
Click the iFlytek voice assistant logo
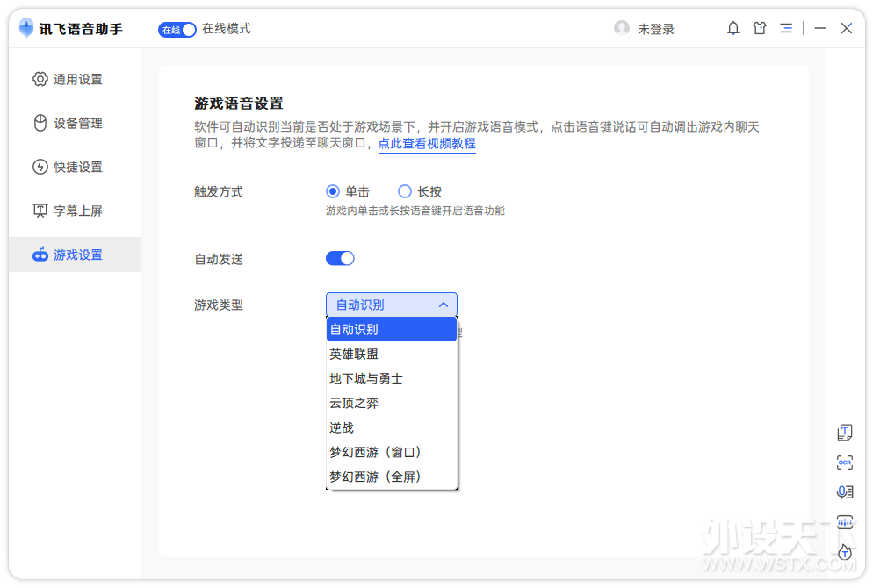click(26, 28)
